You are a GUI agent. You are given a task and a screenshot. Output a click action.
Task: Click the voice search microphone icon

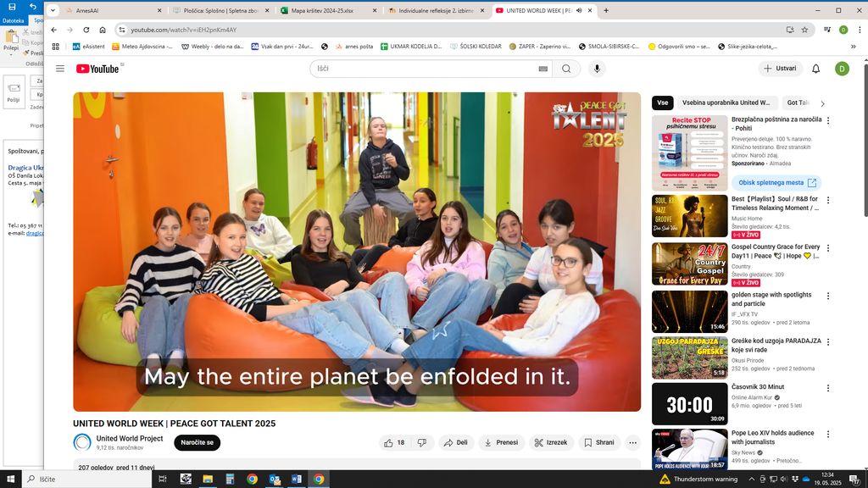click(x=598, y=69)
